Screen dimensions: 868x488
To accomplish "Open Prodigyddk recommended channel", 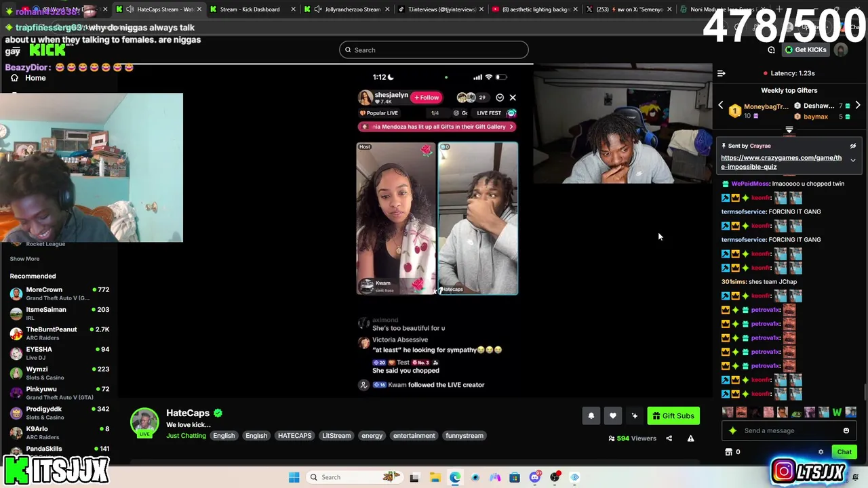I will click(60, 413).
